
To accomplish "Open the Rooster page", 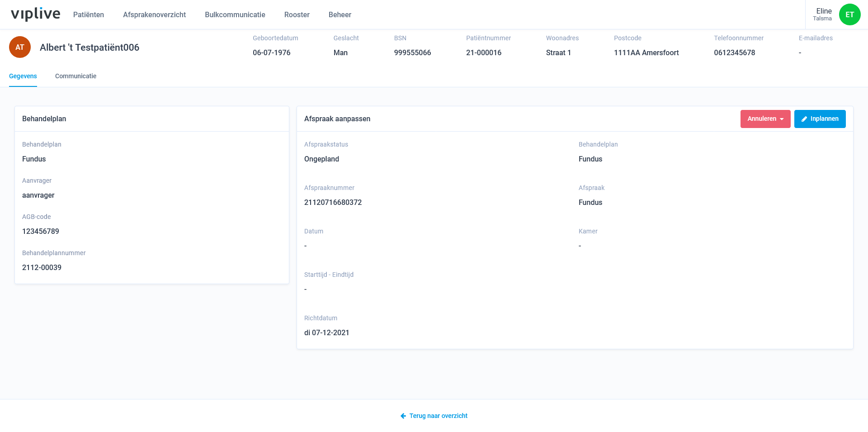I will point(297,14).
